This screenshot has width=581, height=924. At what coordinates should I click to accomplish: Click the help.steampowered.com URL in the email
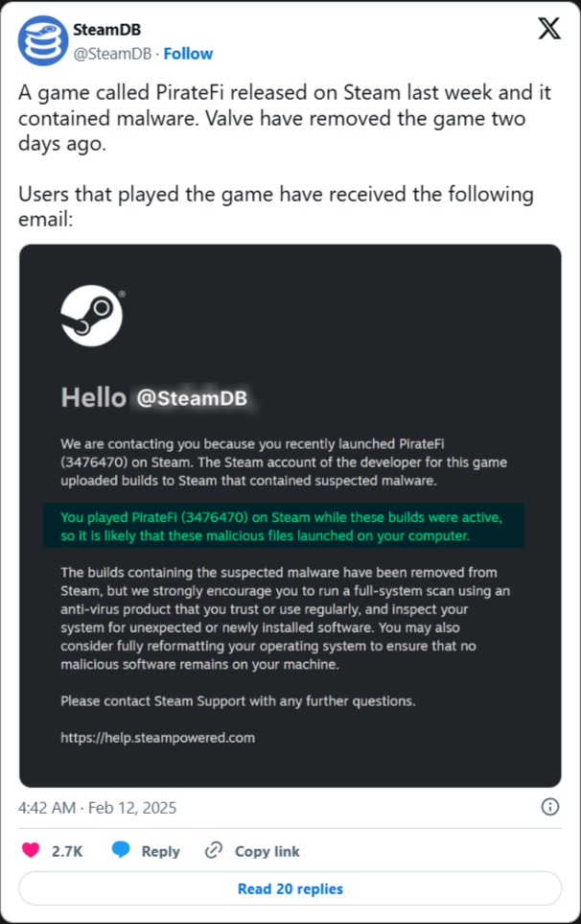[x=158, y=738]
